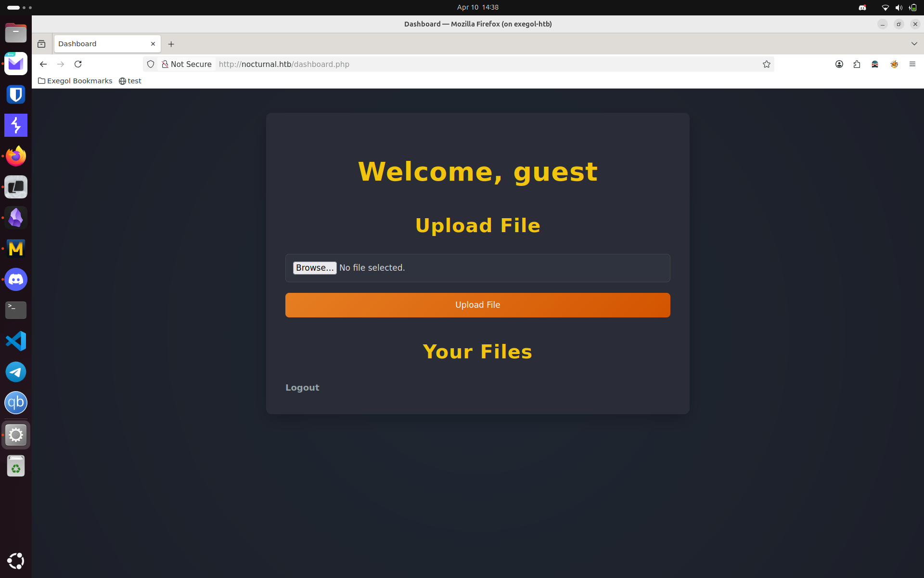The height and width of the screenshot is (578, 924).
Task: Open Discord from the dock
Action: (x=16, y=279)
